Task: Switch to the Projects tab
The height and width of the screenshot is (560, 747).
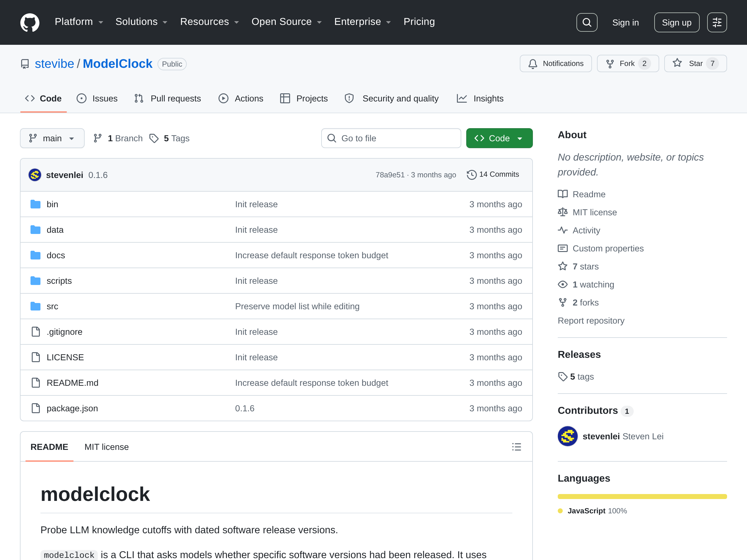Action: [304, 99]
